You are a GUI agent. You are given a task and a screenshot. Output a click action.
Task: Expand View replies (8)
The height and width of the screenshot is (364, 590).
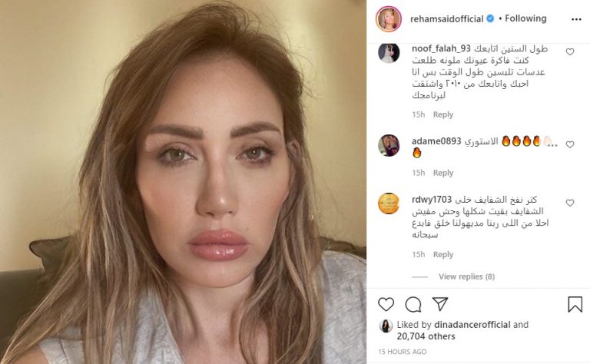(466, 276)
